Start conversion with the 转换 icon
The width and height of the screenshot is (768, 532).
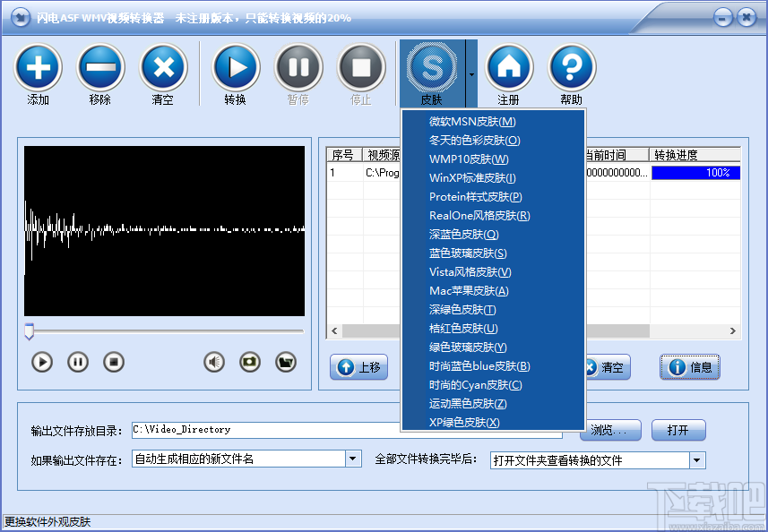click(x=236, y=67)
